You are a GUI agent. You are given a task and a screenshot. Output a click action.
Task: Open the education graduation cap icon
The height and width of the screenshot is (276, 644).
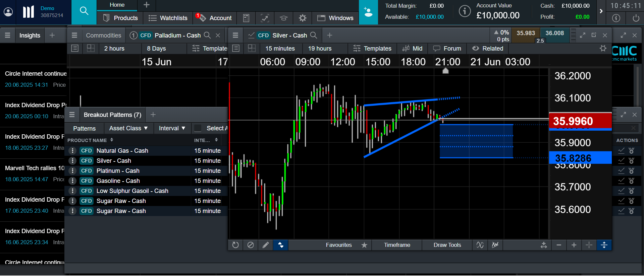click(284, 18)
